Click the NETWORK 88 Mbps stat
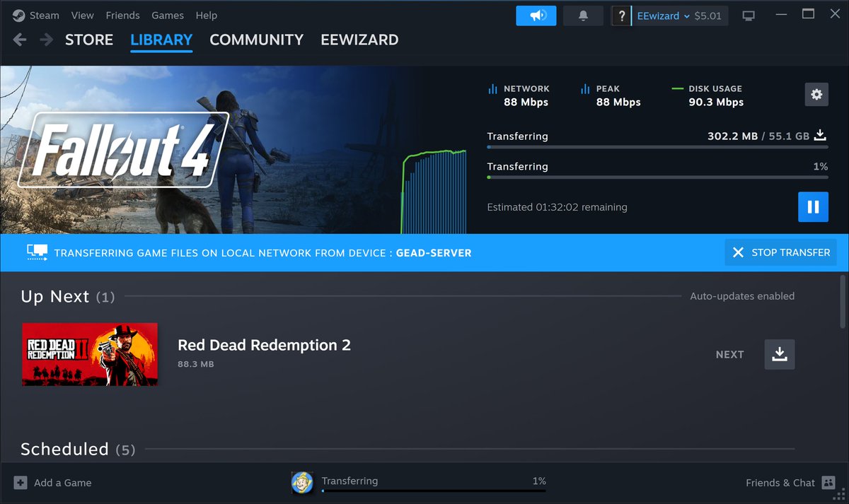 (519, 95)
